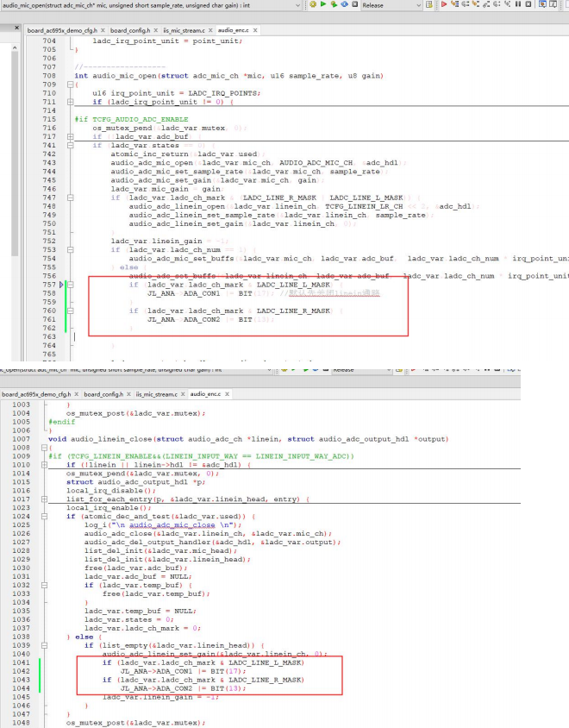Select board_config.h tab in lower editor
This screenshot has width=569, height=728.
pyautogui.click(x=103, y=394)
